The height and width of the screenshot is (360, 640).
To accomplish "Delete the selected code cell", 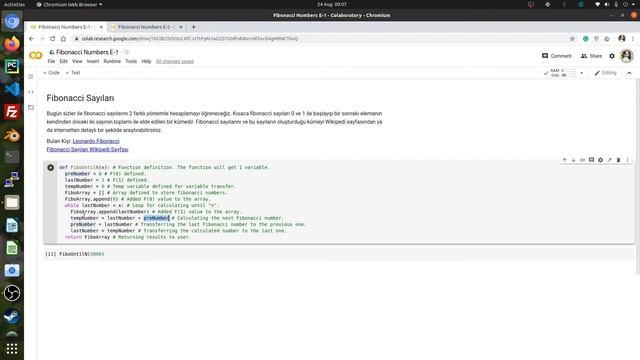I will pyautogui.click(x=618, y=160).
